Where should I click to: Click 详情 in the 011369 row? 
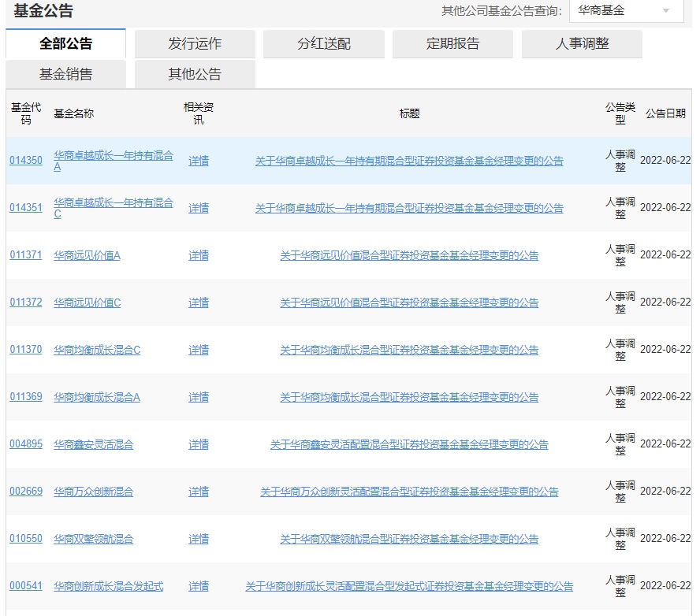[x=199, y=398]
